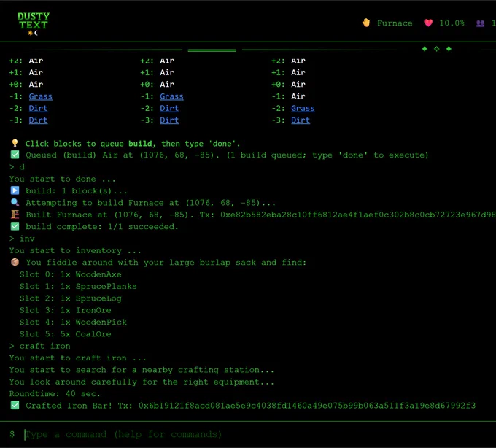Click the 10.0% health value

pyautogui.click(x=452, y=23)
